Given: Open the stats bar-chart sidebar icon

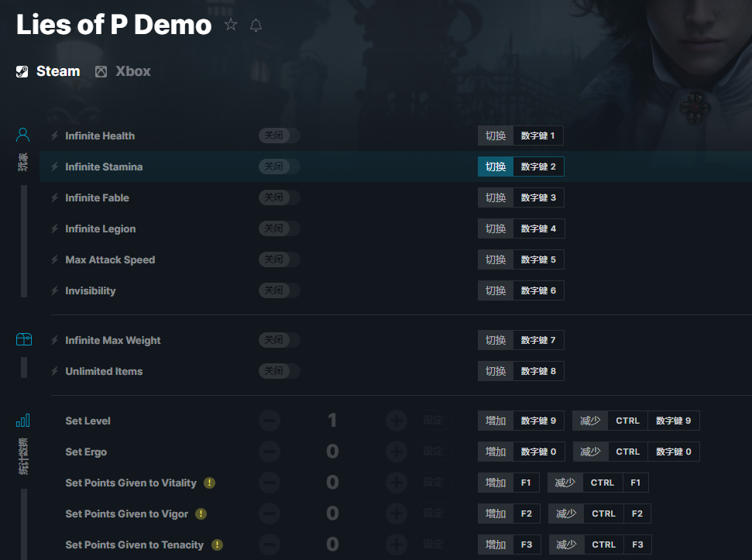Looking at the screenshot, I should pos(23,421).
